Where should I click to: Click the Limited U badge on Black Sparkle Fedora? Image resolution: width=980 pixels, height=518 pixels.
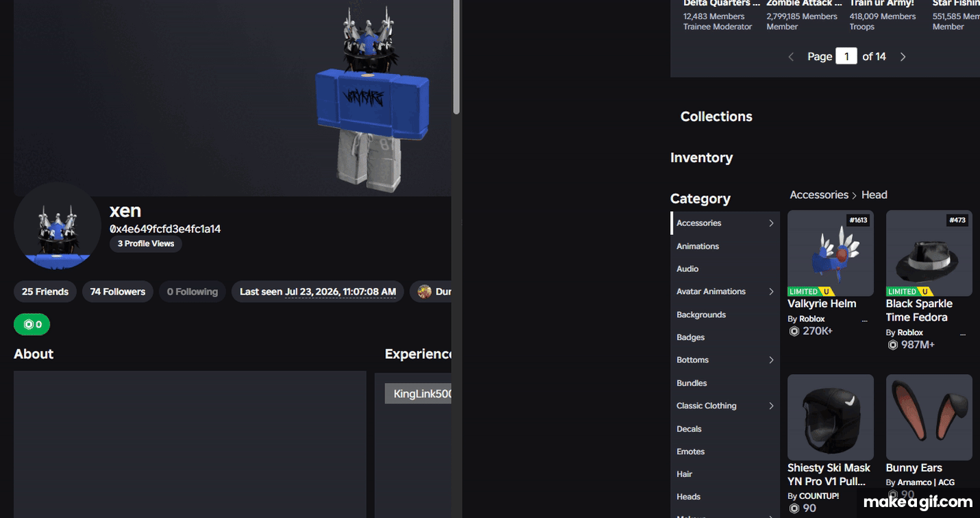pos(909,291)
